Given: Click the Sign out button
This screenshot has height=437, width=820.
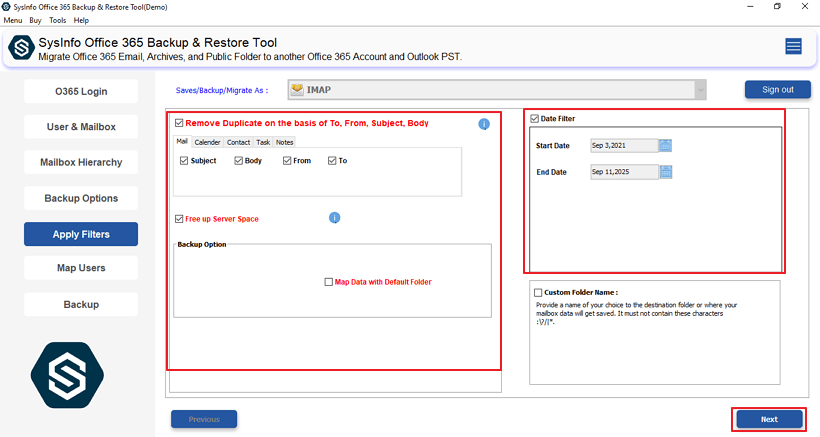Looking at the screenshot, I should [x=778, y=89].
